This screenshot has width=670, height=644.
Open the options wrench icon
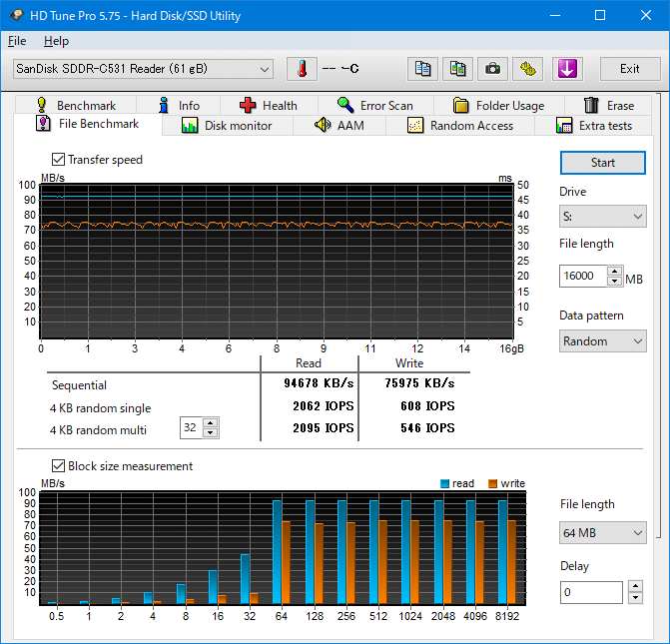click(528, 69)
